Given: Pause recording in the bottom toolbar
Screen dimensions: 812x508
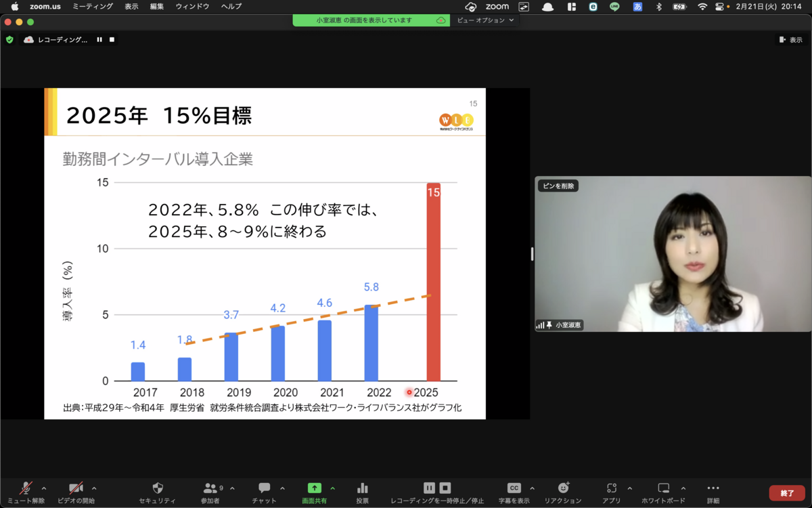Looking at the screenshot, I should click(429, 488).
